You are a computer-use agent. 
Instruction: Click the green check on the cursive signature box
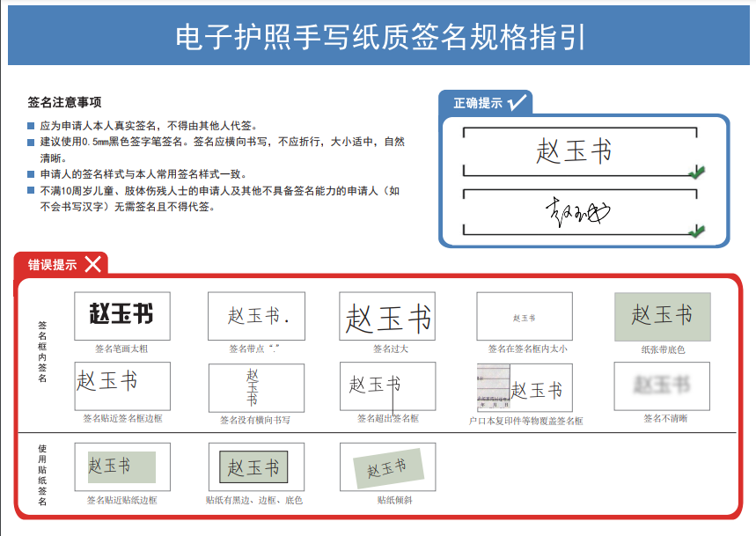pyautogui.click(x=697, y=231)
